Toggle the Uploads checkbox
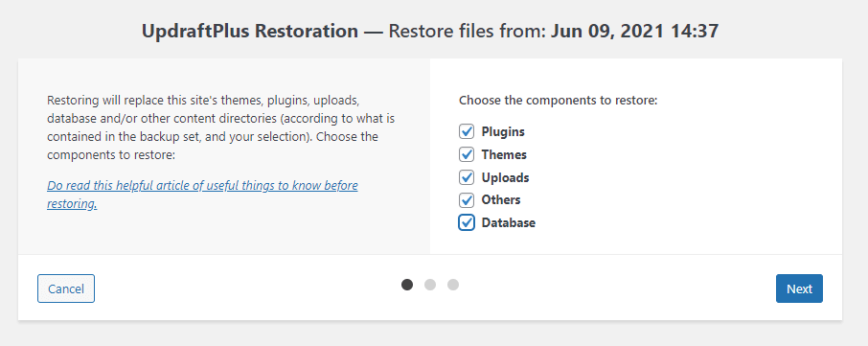The image size is (868, 346). point(467,177)
